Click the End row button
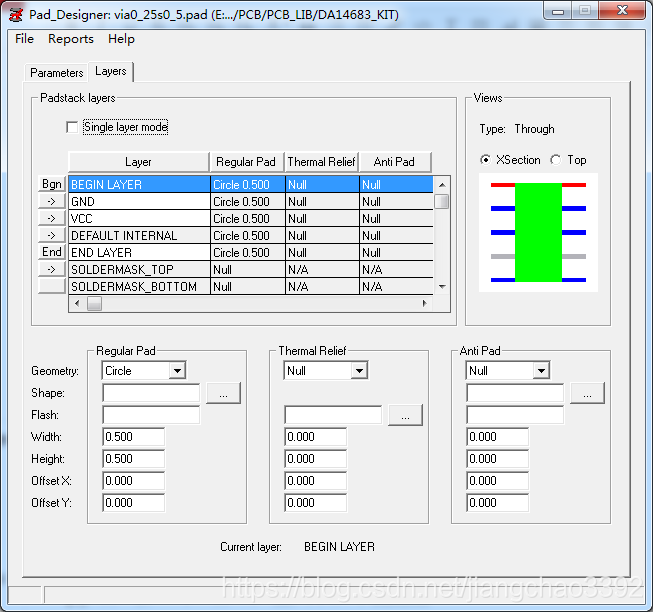 (x=52, y=252)
